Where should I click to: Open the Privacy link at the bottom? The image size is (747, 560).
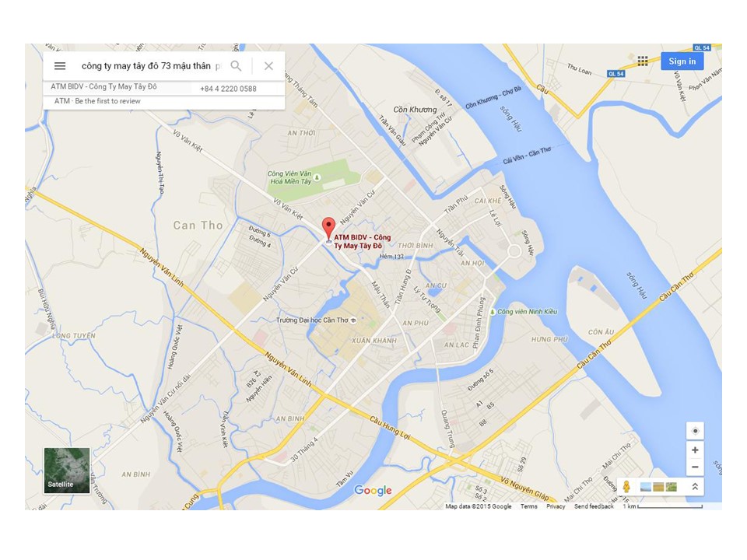(x=556, y=506)
